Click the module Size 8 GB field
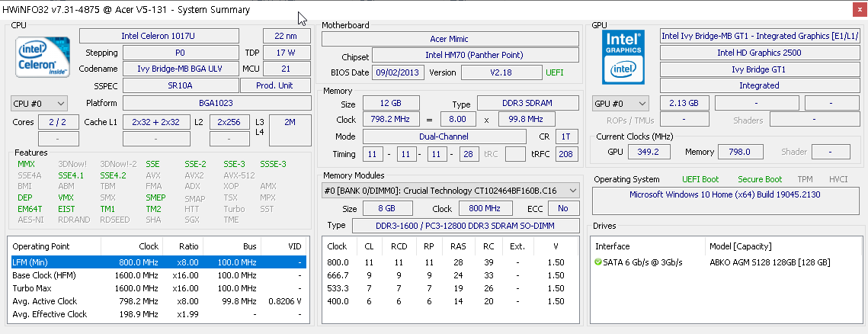 387,208
